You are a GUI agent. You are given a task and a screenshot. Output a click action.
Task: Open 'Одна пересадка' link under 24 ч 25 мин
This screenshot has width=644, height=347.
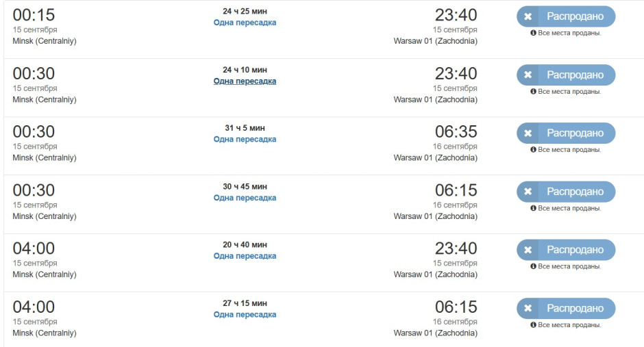click(x=245, y=23)
